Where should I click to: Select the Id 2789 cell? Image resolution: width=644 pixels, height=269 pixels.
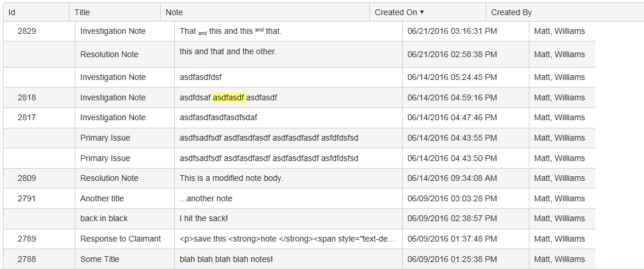point(27,239)
